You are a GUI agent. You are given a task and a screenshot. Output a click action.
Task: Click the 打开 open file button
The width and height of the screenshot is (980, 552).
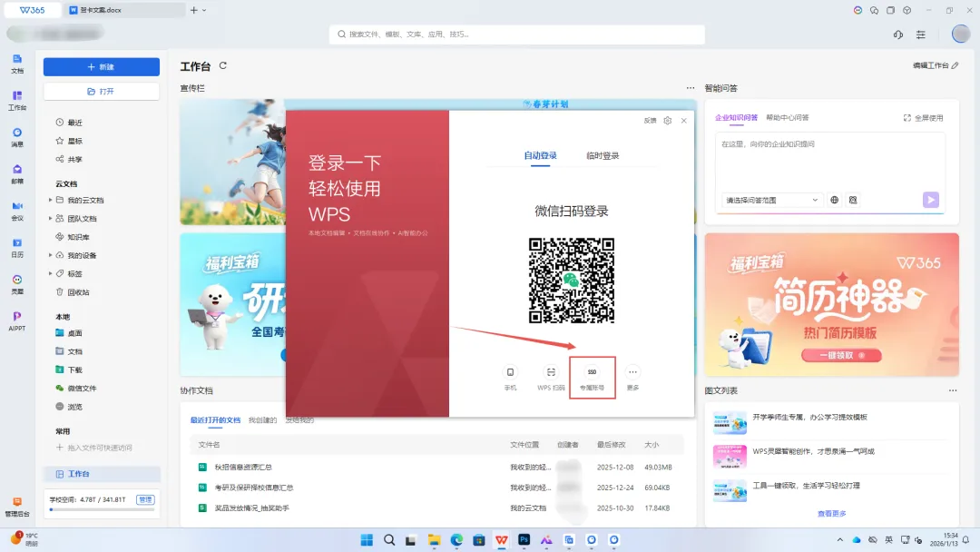(102, 92)
